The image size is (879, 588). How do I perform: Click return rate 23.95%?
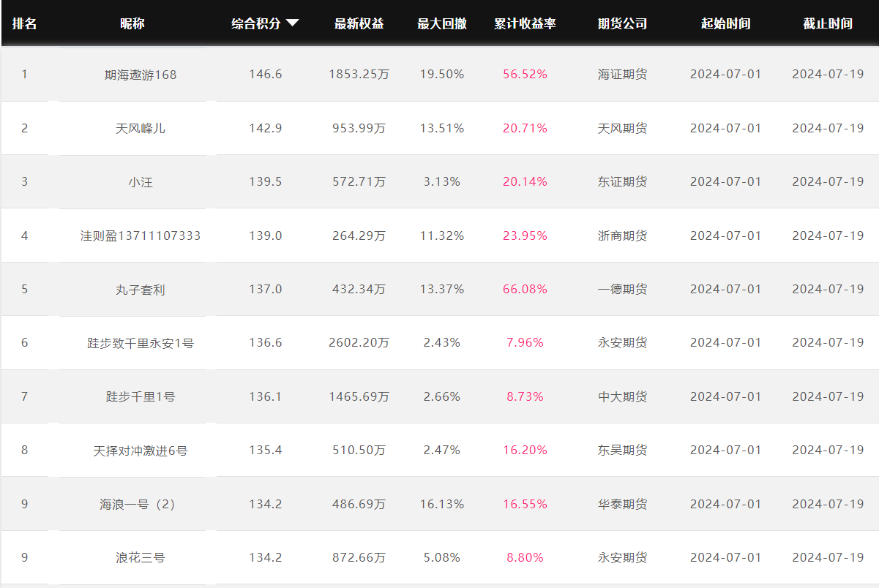pos(525,235)
